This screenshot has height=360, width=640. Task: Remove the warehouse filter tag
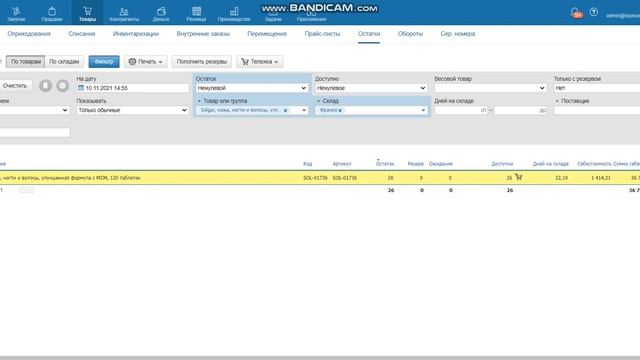340,110
